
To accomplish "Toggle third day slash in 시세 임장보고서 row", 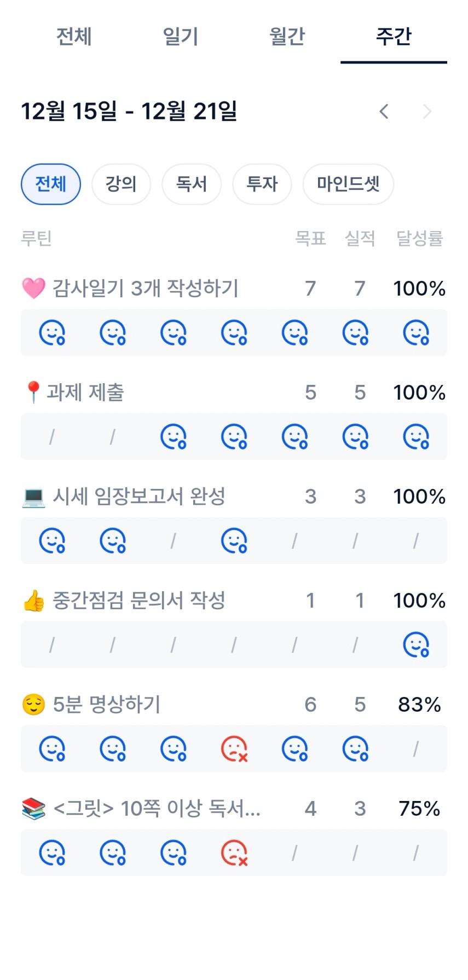I will click(x=174, y=540).
